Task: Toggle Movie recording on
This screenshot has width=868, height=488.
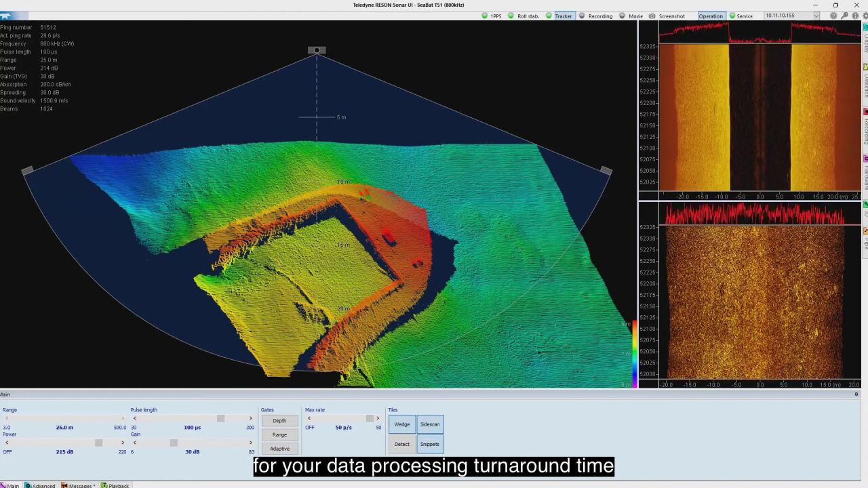Action: coord(633,16)
